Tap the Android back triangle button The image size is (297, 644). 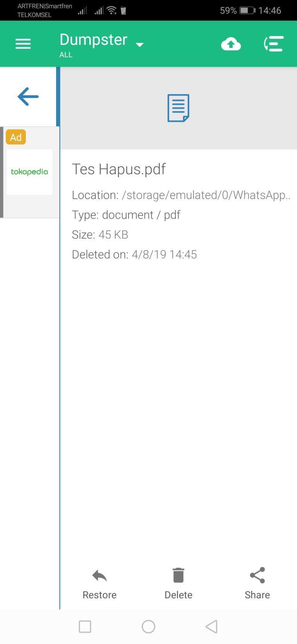point(212,627)
